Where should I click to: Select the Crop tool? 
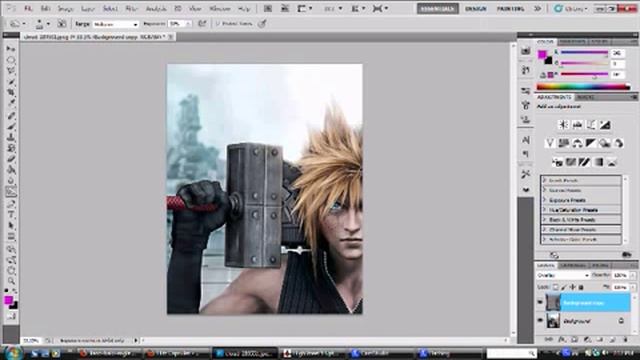11,93
